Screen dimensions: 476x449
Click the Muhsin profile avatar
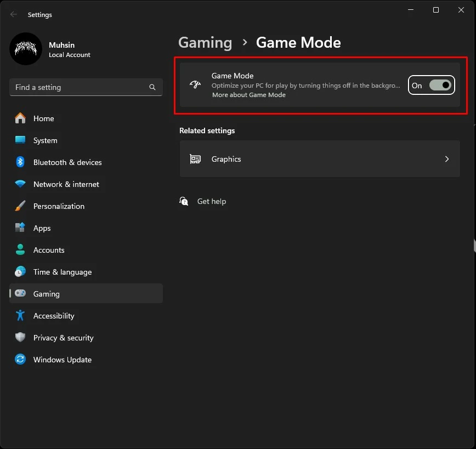click(x=26, y=49)
